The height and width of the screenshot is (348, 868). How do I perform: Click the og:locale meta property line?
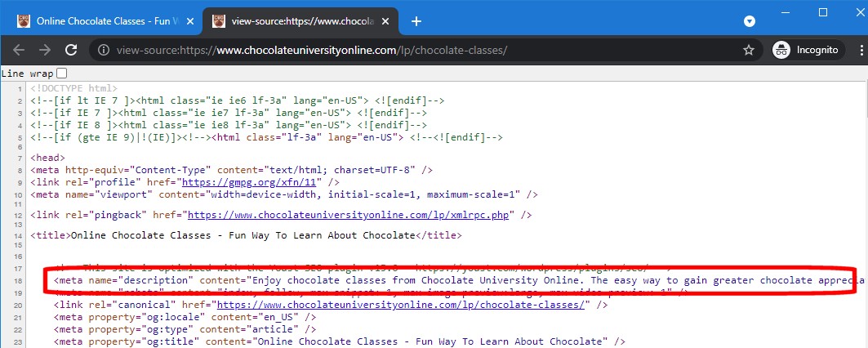pos(185,317)
